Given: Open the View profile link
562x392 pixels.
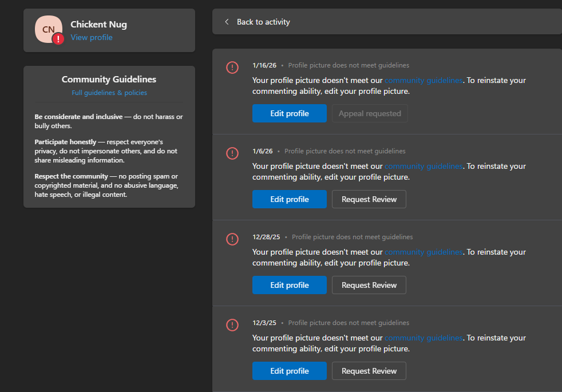Looking at the screenshot, I should pyautogui.click(x=92, y=37).
